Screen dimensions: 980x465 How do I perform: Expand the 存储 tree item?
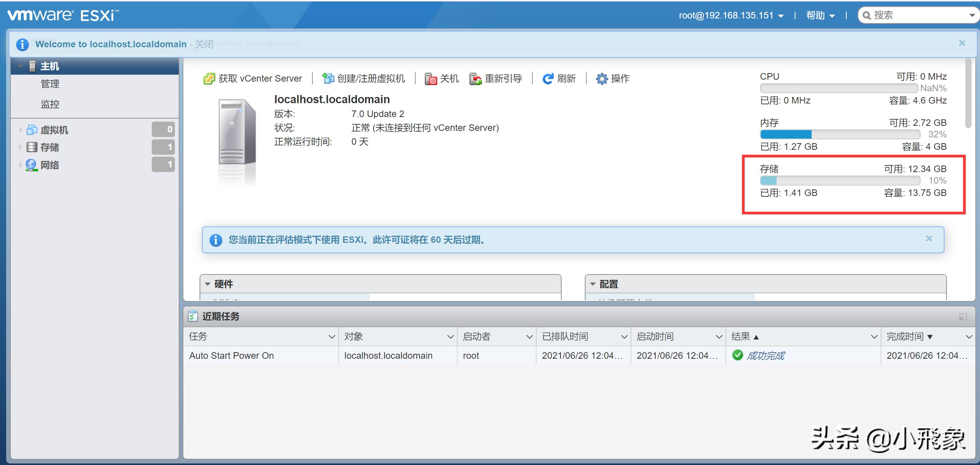(21, 147)
